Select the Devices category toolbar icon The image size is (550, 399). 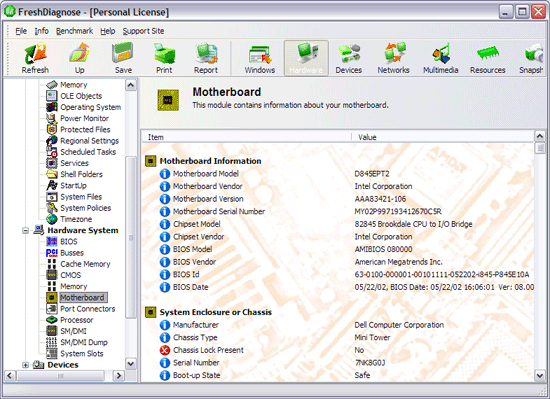point(348,58)
